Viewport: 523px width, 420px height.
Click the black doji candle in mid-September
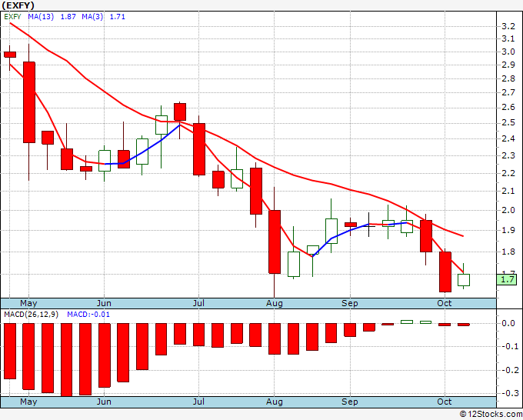point(368,225)
